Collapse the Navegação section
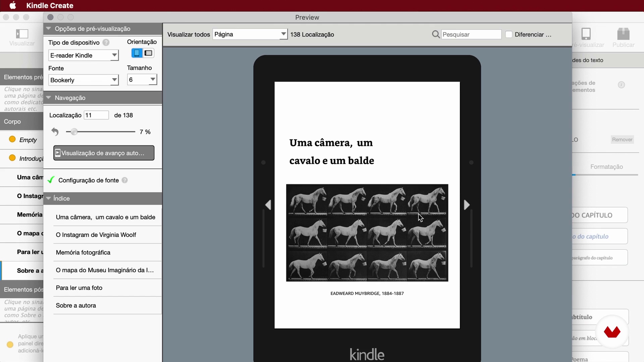Viewport: 644px width, 362px height. (x=49, y=98)
